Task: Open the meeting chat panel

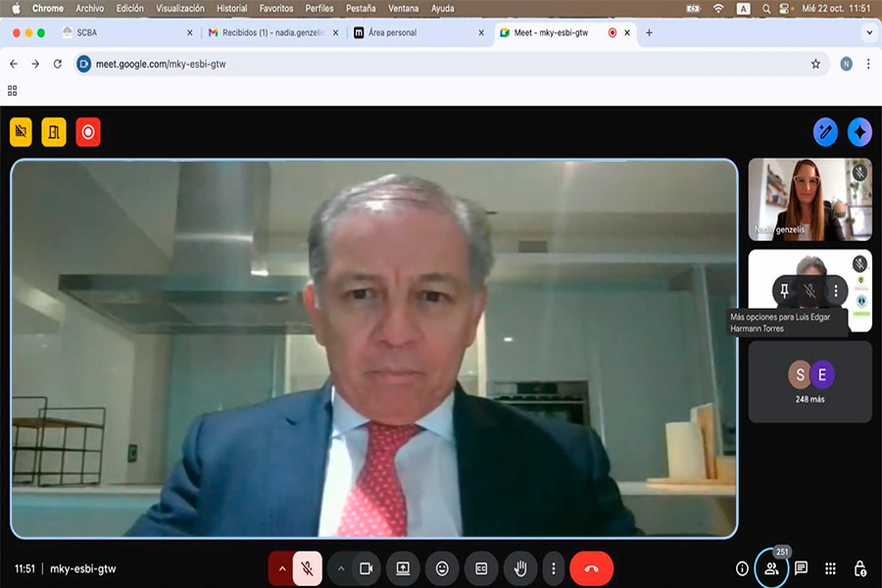Action: [x=801, y=568]
